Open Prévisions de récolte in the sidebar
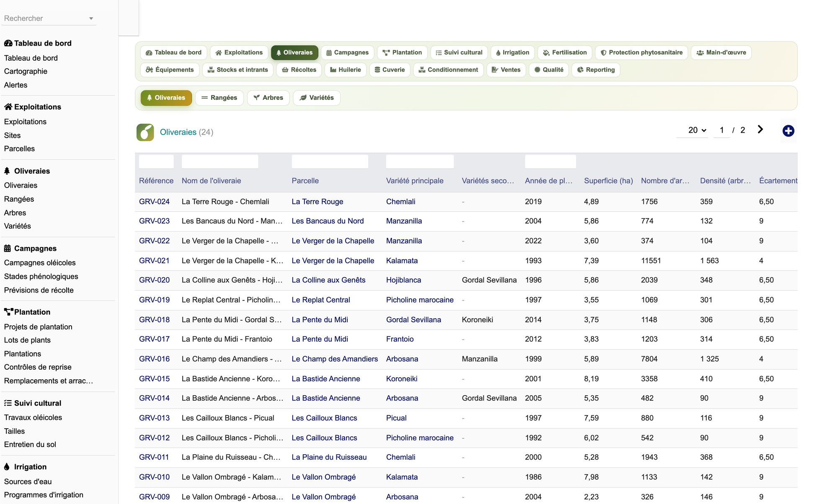The width and height of the screenshot is (815, 504). [x=39, y=291]
